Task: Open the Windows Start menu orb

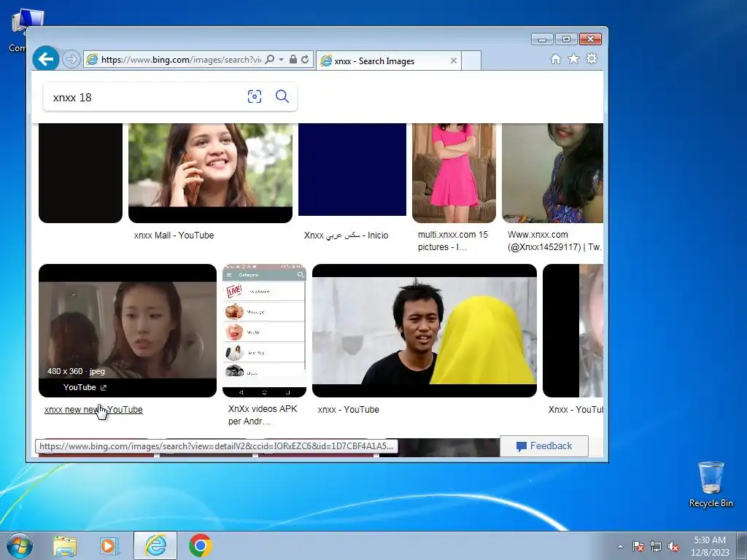Action: tap(19, 545)
